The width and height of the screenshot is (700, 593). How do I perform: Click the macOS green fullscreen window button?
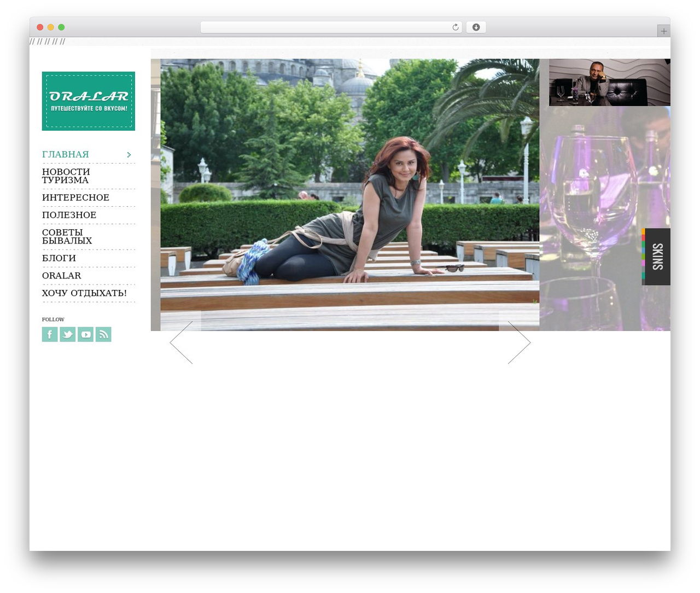tap(61, 27)
